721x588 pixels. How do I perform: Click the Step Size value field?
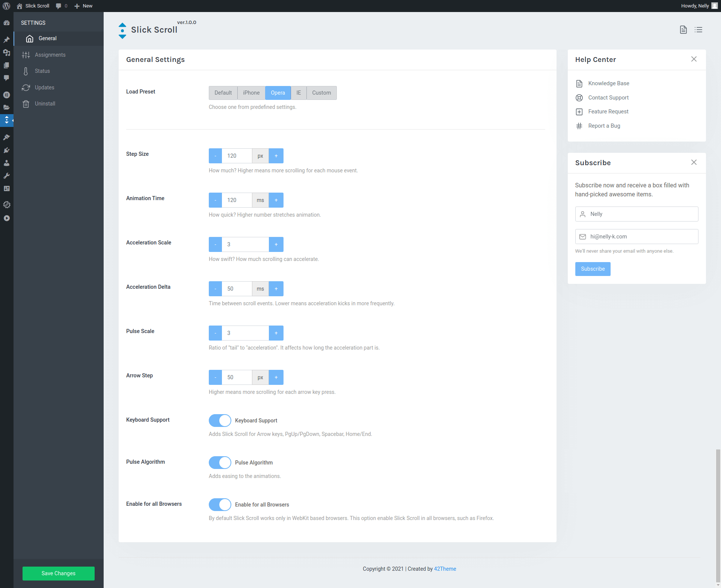[237, 156]
